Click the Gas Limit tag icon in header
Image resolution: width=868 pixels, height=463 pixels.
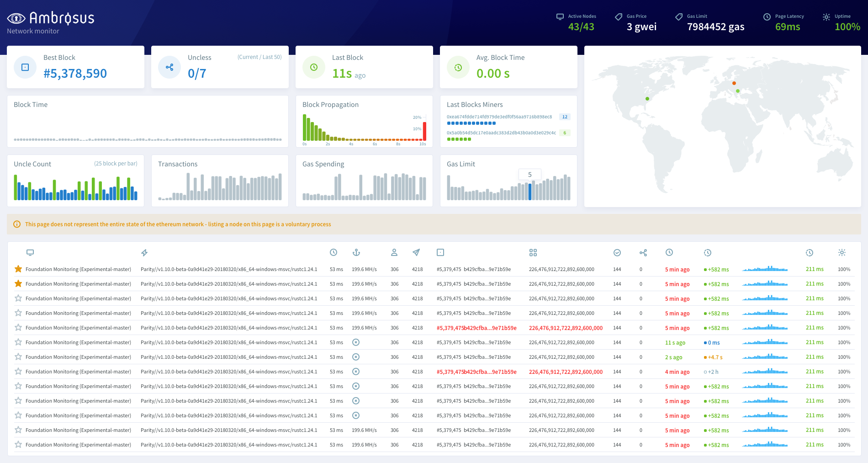(x=679, y=16)
